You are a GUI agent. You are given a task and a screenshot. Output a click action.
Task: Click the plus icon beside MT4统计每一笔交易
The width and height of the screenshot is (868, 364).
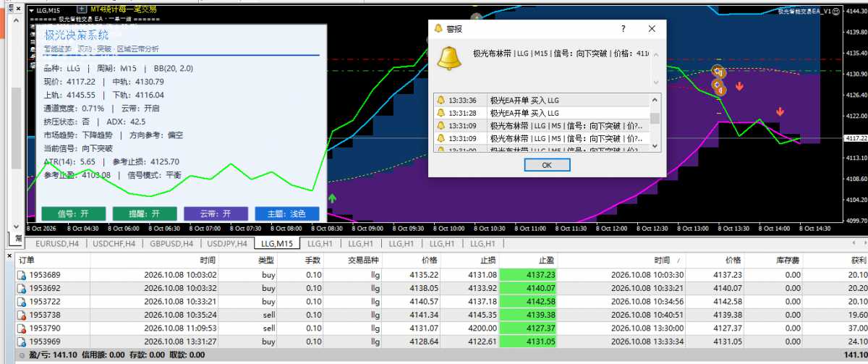click(81, 9)
